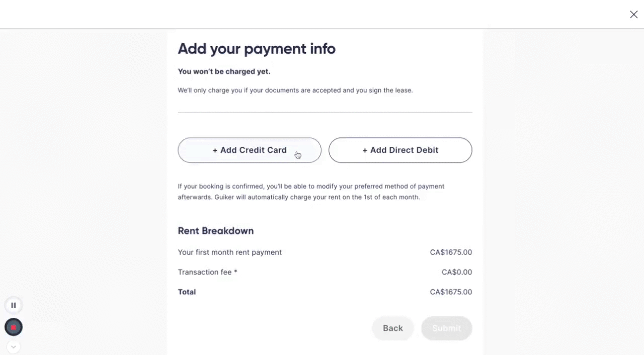The width and height of the screenshot is (644, 355).
Task: Click the Add Credit Card button
Action: 249,150
